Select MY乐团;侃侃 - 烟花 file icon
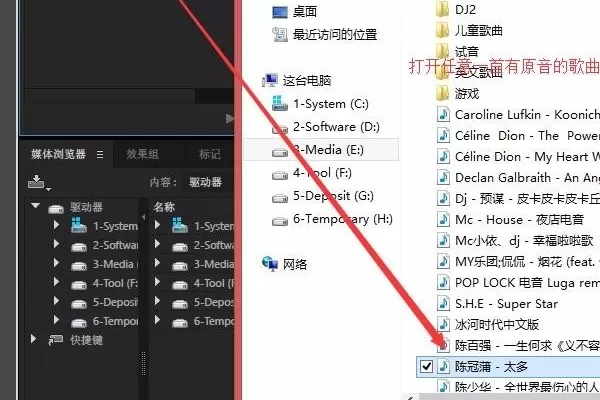 click(x=443, y=261)
